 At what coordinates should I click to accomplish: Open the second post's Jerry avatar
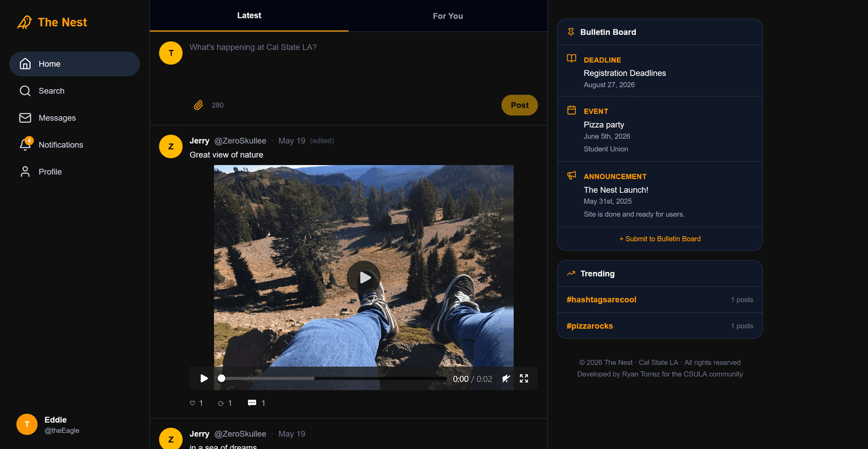(x=171, y=439)
